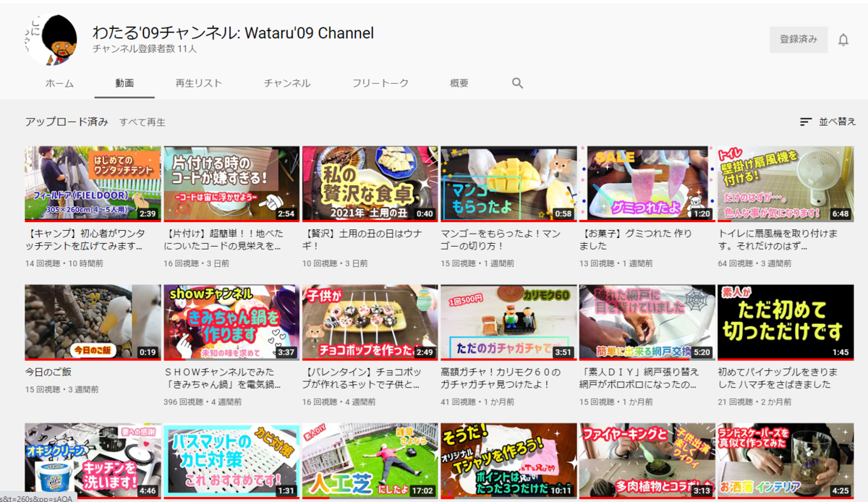
Task: Click the channel name わたる'09チャンネル
Action: (233, 33)
